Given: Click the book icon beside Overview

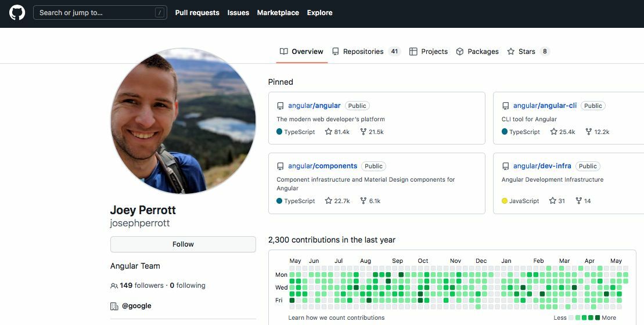Looking at the screenshot, I should [x=284, y=51].
